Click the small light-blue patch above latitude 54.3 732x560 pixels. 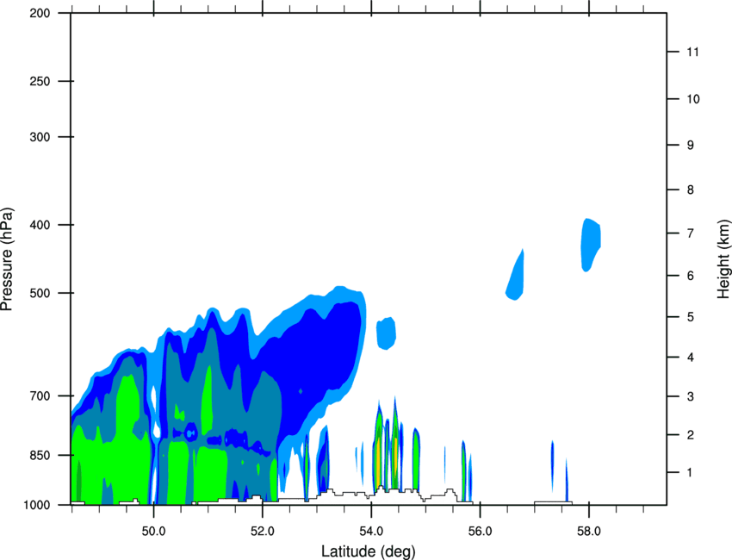[x=386, y=333]
